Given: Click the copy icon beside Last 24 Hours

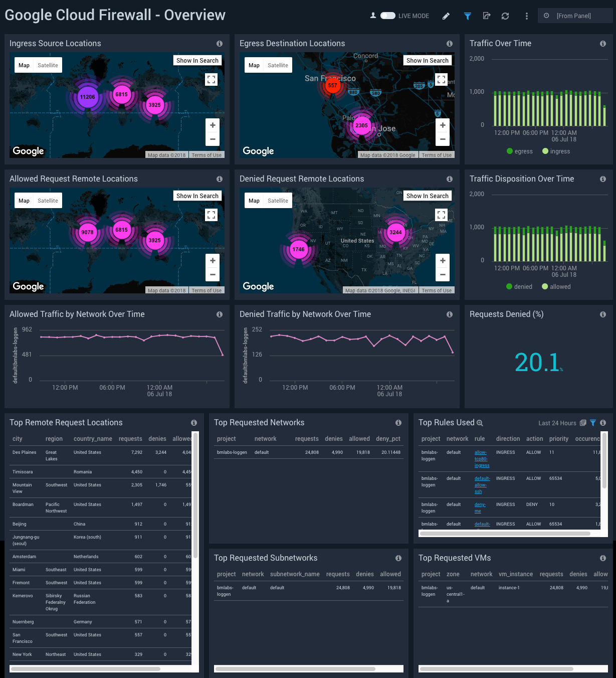Looking at the screenshot, I should [x=582, y=423].
